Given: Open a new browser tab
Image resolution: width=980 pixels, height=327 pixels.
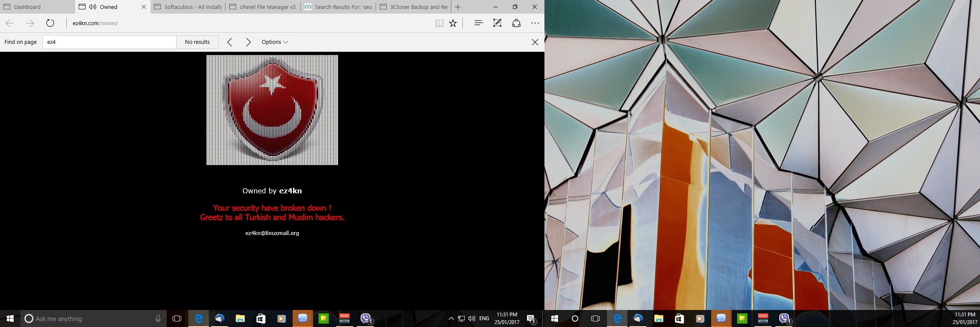Looking at the screenshot, I should point(458,7).
